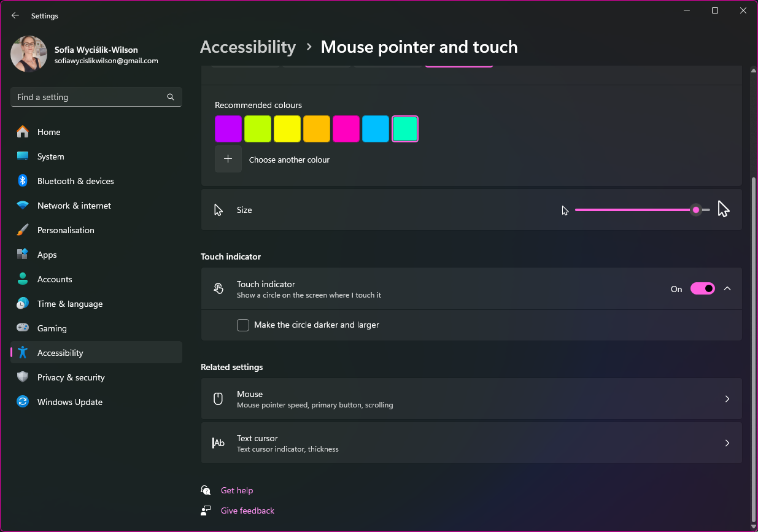Viewport: 758px width, 532px height.
Task: Open the Get help link
Action: click(x=237, y=490)
